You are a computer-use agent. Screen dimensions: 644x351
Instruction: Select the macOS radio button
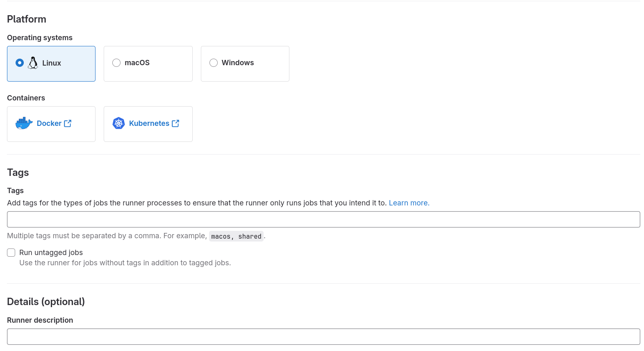pos(116,63)
